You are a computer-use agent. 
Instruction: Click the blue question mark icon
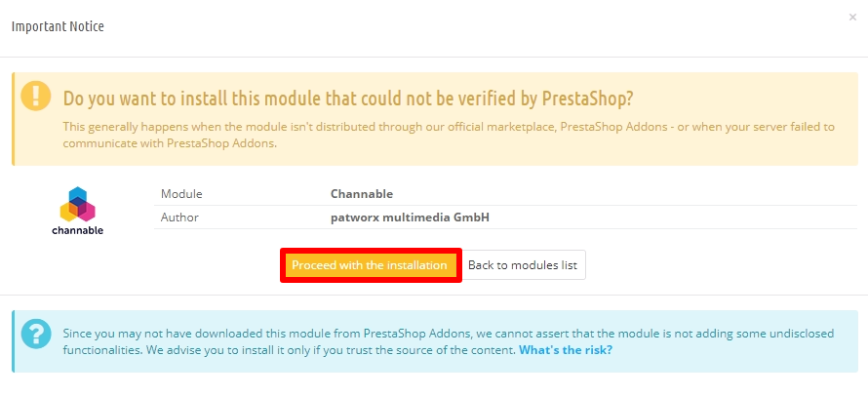pos(36,334)
